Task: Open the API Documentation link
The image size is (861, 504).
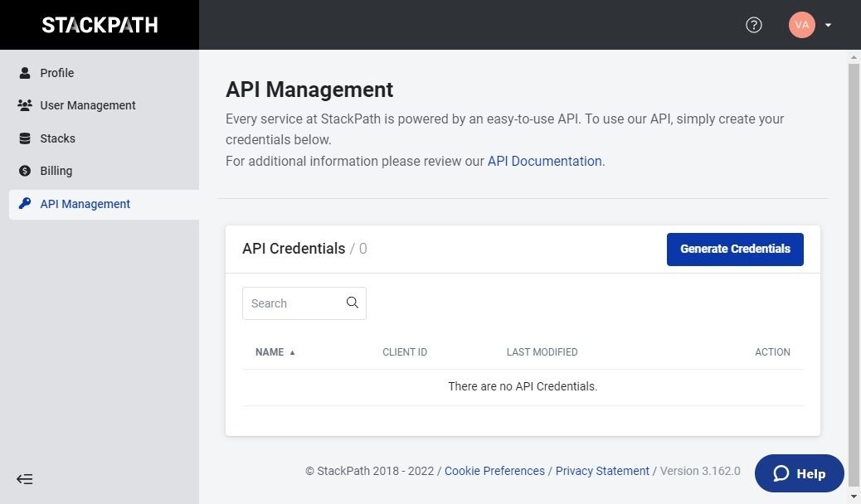Action: click(545, 161)
